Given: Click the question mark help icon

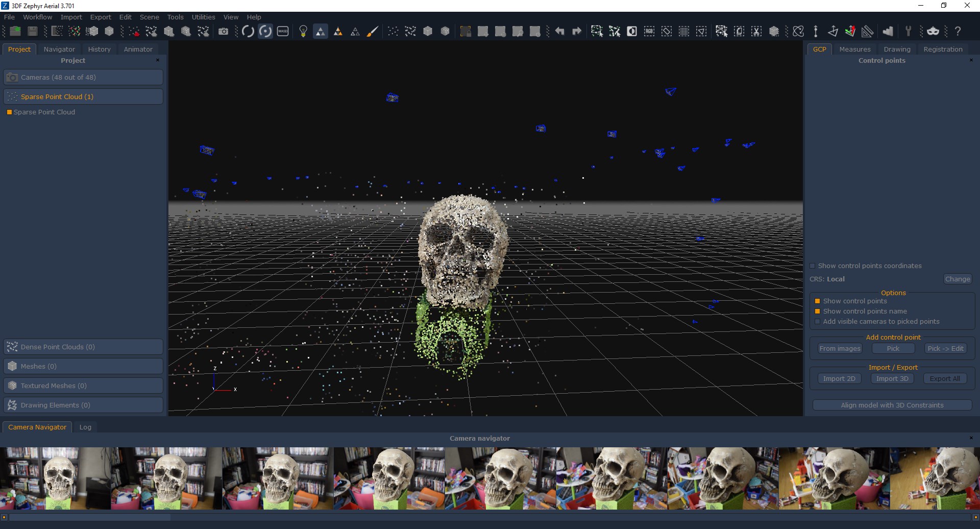Looking at the screenshot, I should click(x=958, y=31).
